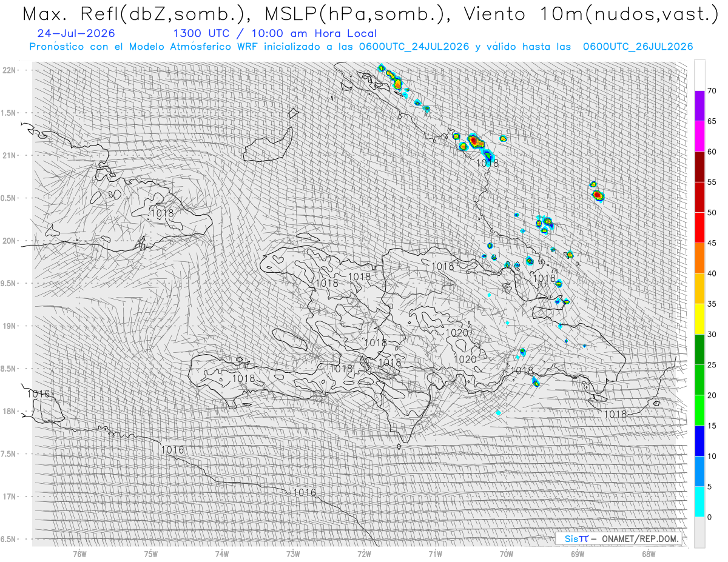Click the "69W" longitude axis label

(x=578, y=554)
